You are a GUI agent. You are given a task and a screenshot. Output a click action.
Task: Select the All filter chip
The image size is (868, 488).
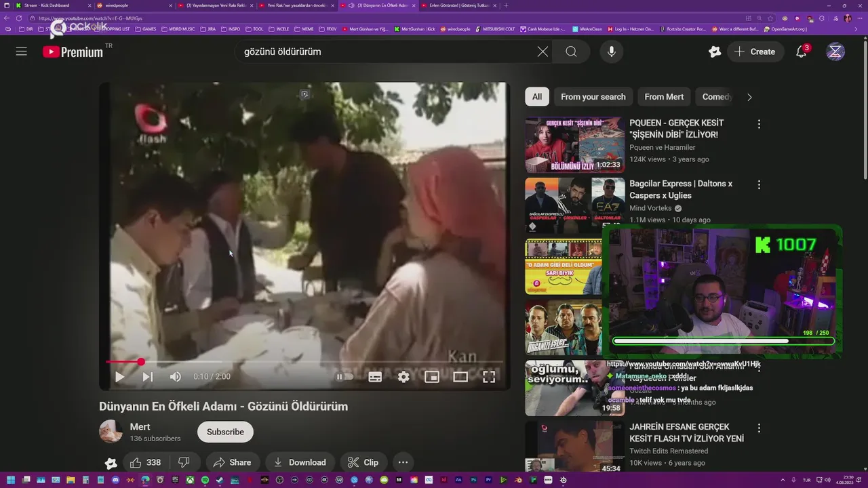point(537,97)
